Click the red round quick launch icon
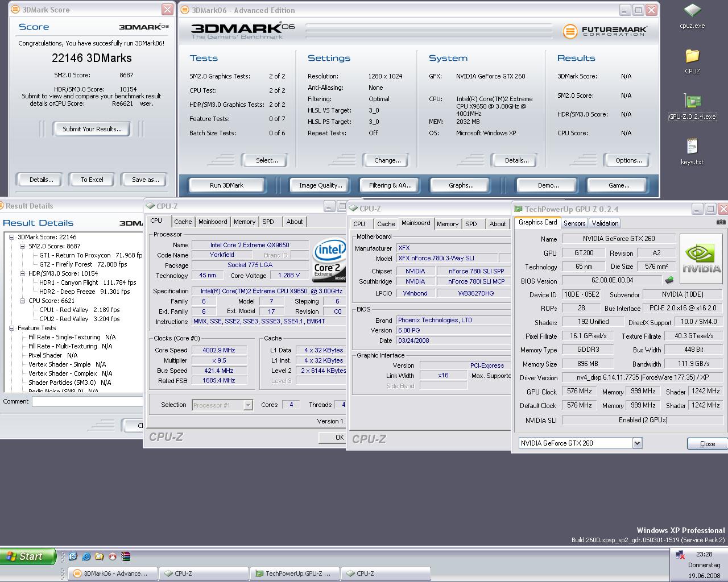Viewport: 728px width, 582px height. 113,556
